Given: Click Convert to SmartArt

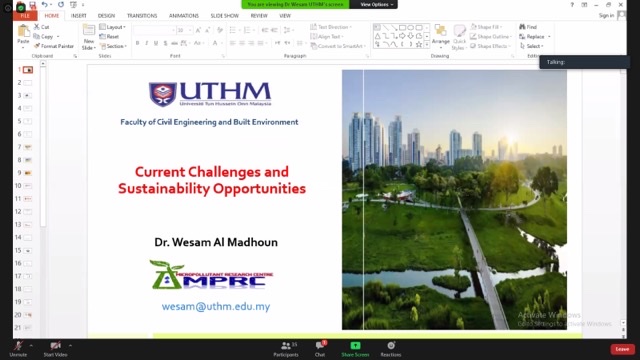Looking at the screenshot, I should pyautogui.click(x=338, y=46).
